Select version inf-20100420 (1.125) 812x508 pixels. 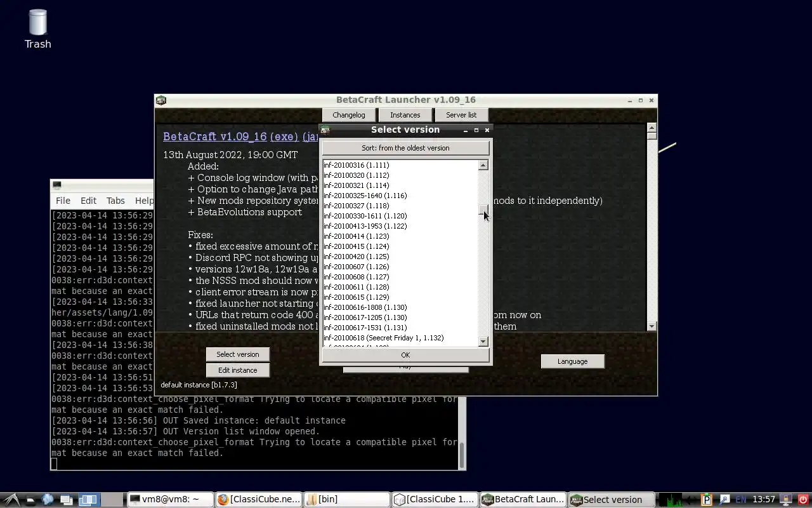[400, 257]
